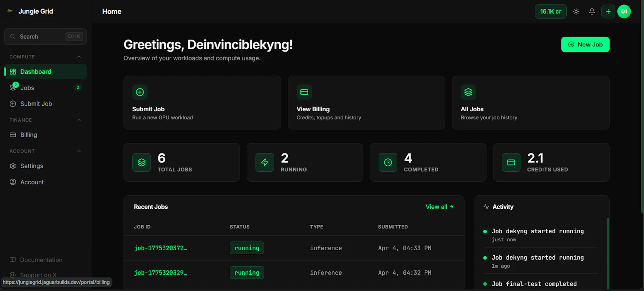Click the 'Apr 4, 04:33 PM' cell
The width and height of the screenshot is (644, 291).
click(x=405, y=248)
